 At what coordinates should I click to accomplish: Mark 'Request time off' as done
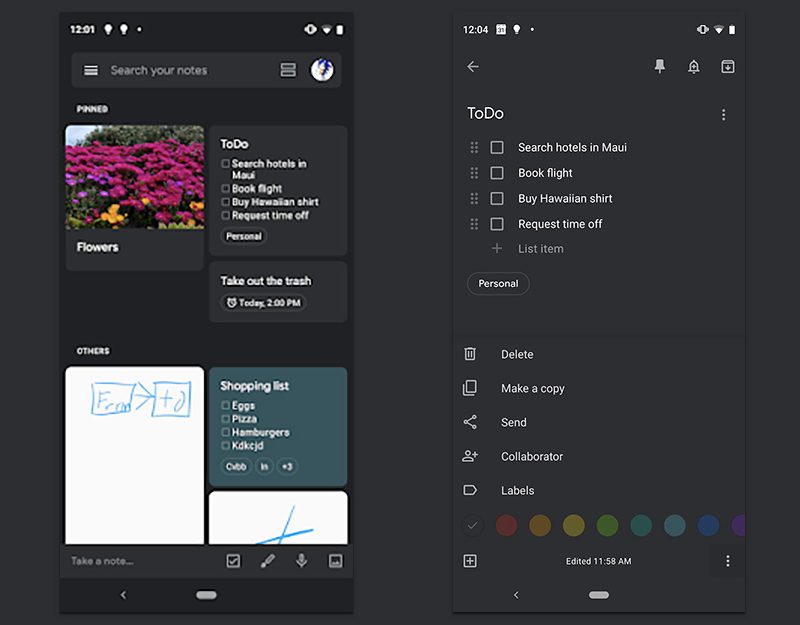pos(497,224)
